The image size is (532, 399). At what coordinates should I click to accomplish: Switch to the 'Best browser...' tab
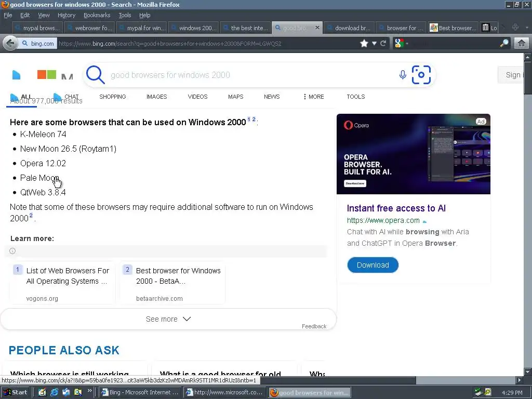click(453, 28)
